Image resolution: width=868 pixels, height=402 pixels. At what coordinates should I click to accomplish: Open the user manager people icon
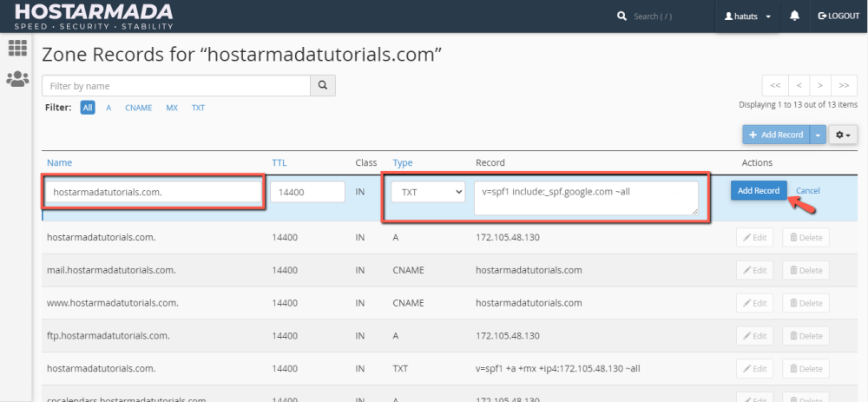[17, 79]
